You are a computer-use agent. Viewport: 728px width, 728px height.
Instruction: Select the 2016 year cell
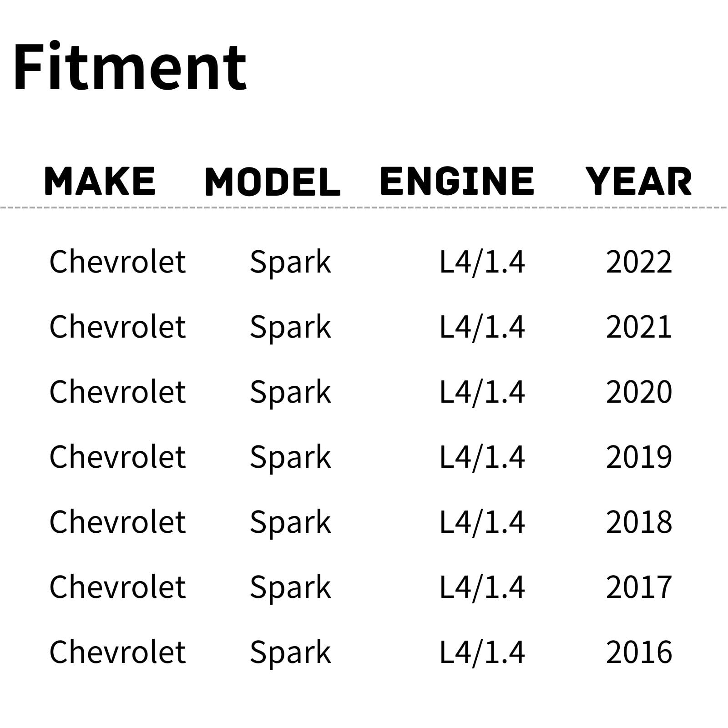click(639, 652)
